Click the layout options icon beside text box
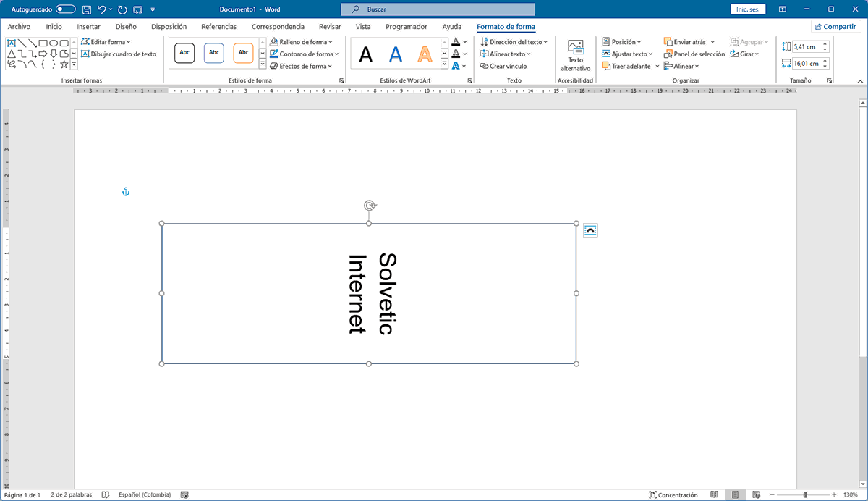868x501 pixels. [590, 230]
